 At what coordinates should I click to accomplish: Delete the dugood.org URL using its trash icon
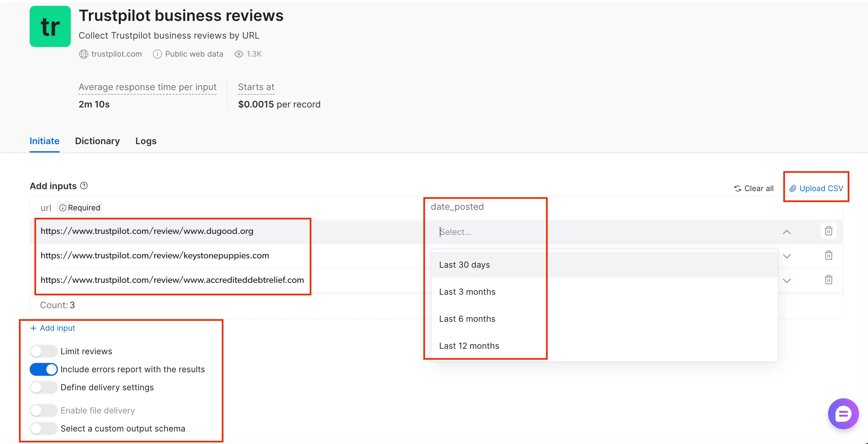pyautogui.click(x=829, y=231)
